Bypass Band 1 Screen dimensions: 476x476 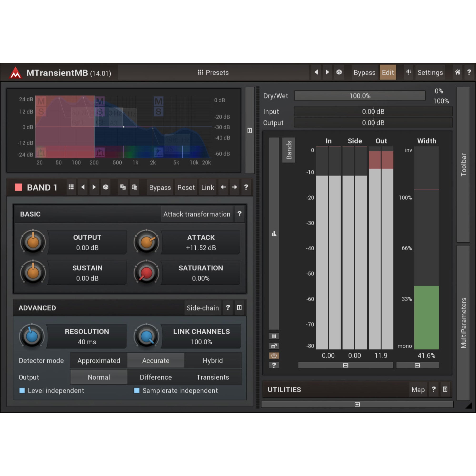coord(160,188)
